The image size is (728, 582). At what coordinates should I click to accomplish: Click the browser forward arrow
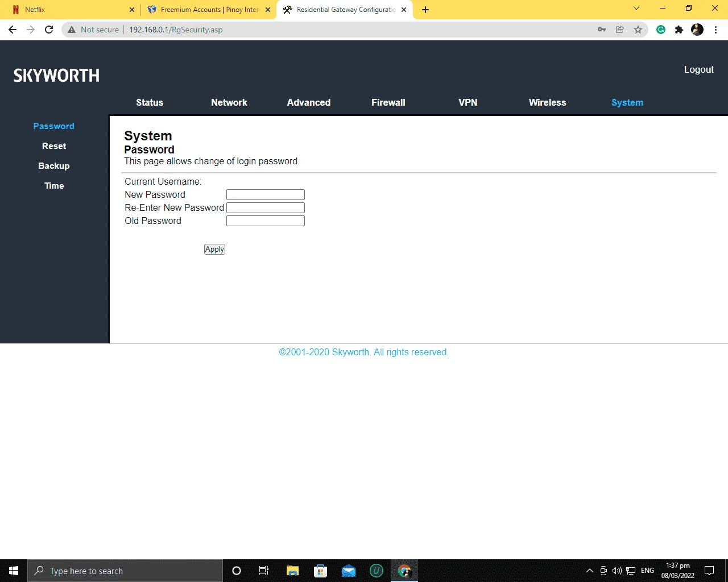coord(31,30)
